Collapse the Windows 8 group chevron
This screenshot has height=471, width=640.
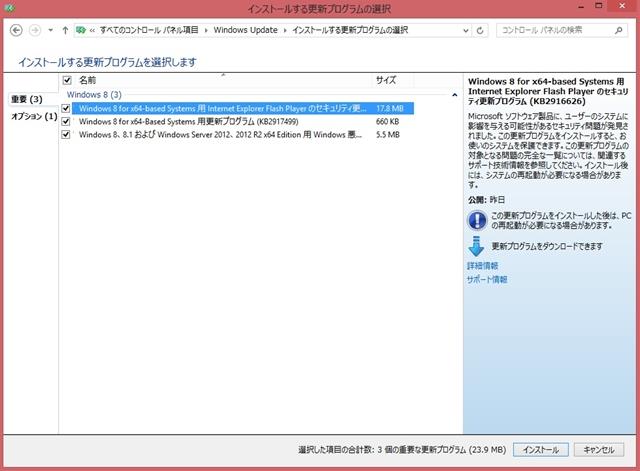455,95
